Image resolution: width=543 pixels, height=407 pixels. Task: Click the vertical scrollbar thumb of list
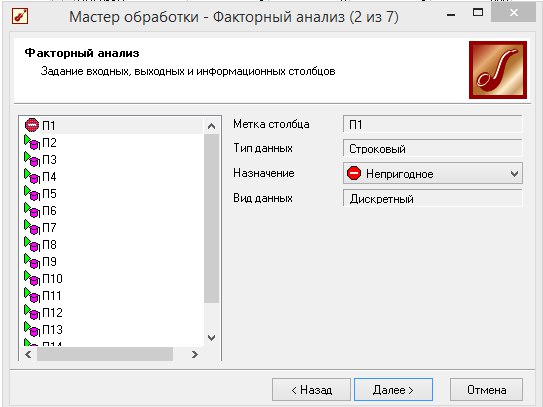click(x=212, y=219)
